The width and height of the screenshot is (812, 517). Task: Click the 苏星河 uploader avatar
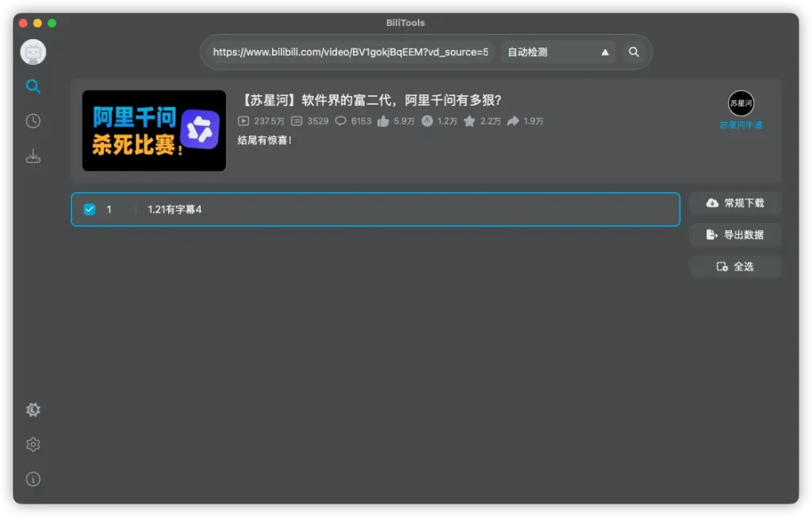pyautogui.click(x=741, y=103)
